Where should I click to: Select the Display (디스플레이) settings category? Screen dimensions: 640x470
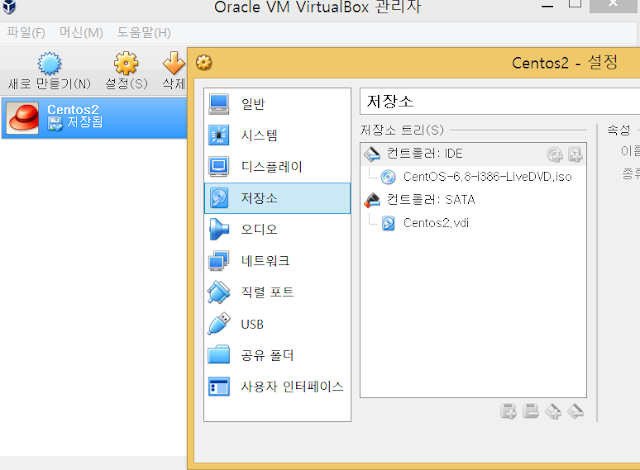click(x=277, y=166)
